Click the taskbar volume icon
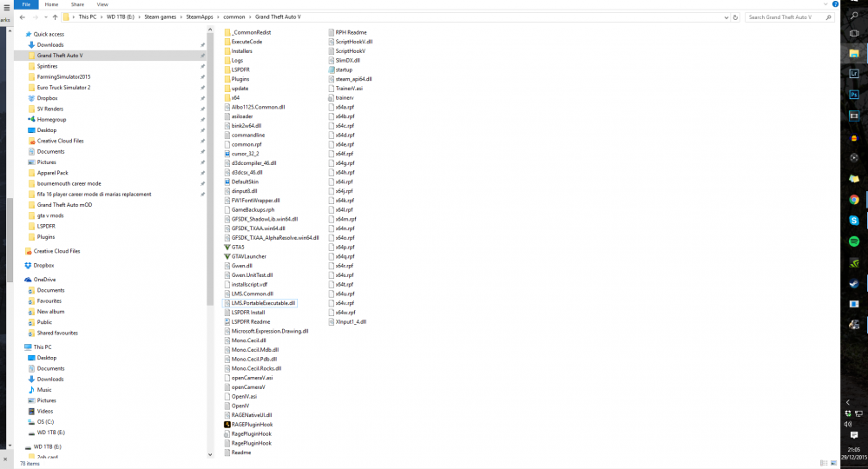The image size is (868, 469). coord(848,424)
